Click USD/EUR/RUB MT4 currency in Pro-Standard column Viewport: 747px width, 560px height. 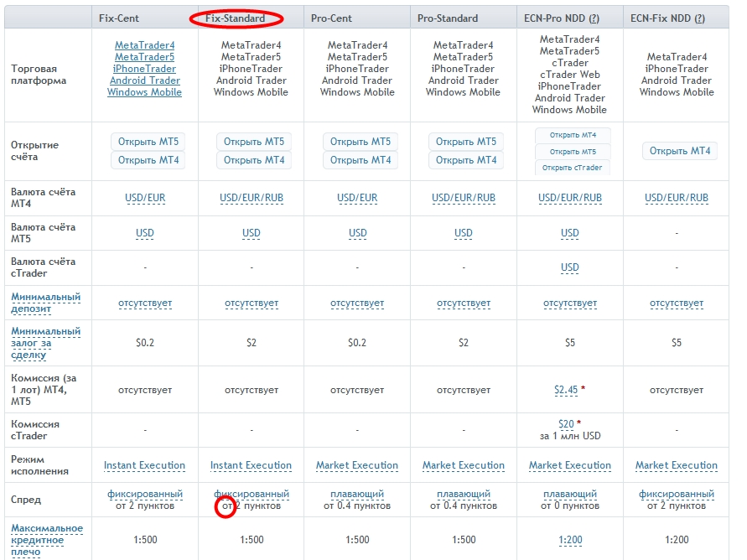[x=464, y=198]
